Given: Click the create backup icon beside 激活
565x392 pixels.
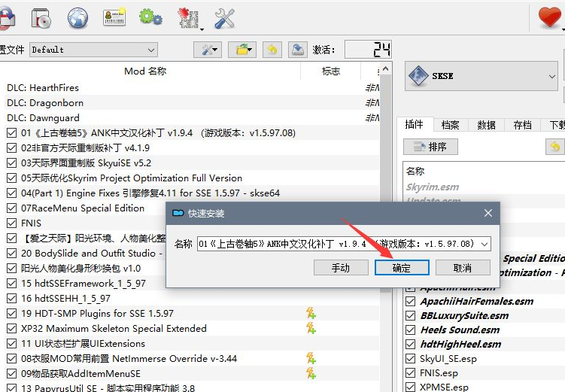Looking at the screenshot, I should click(298, 50).
